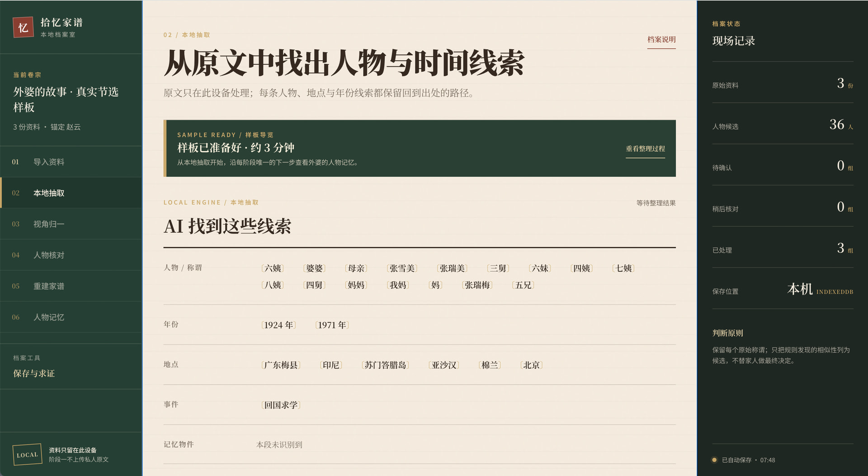Click the LOCAL stamp badge
Screen dimensions: 868x476
click(x=27, y=455)
